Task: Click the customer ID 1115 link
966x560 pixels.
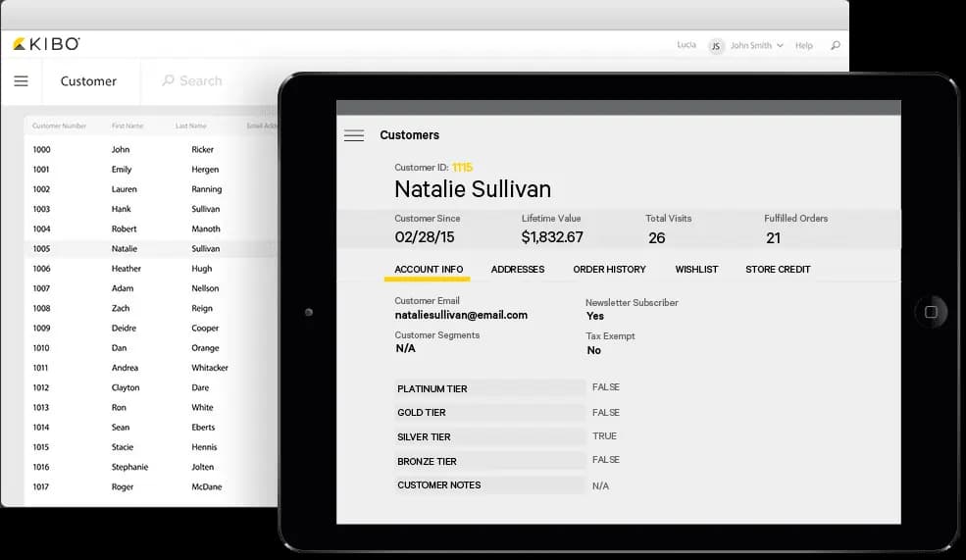Action: (x=462, y=167)
